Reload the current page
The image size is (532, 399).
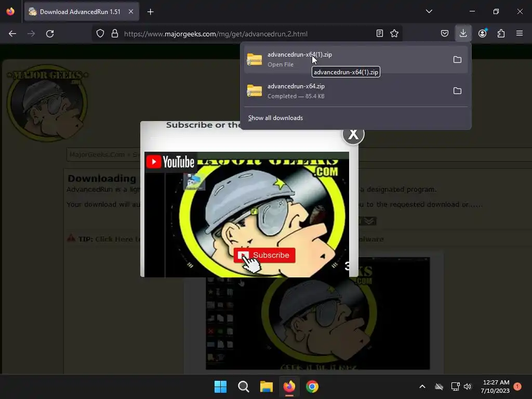pos(50,34)
